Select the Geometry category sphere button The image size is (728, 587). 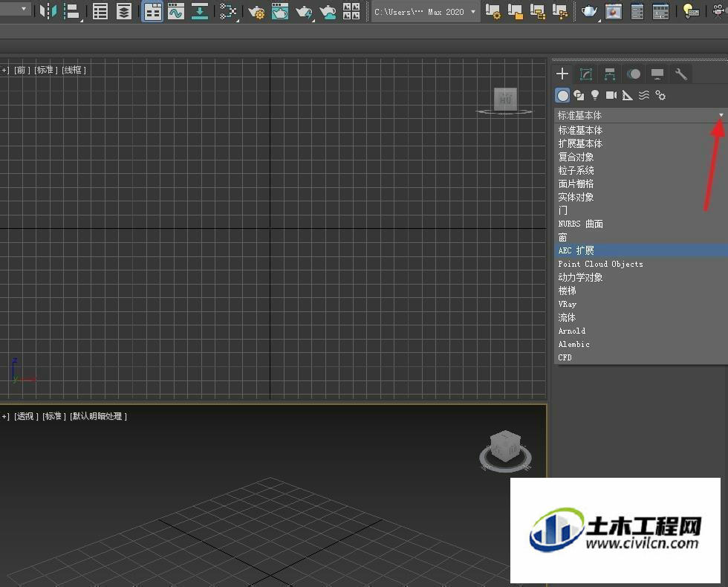(x=563, y=96)
